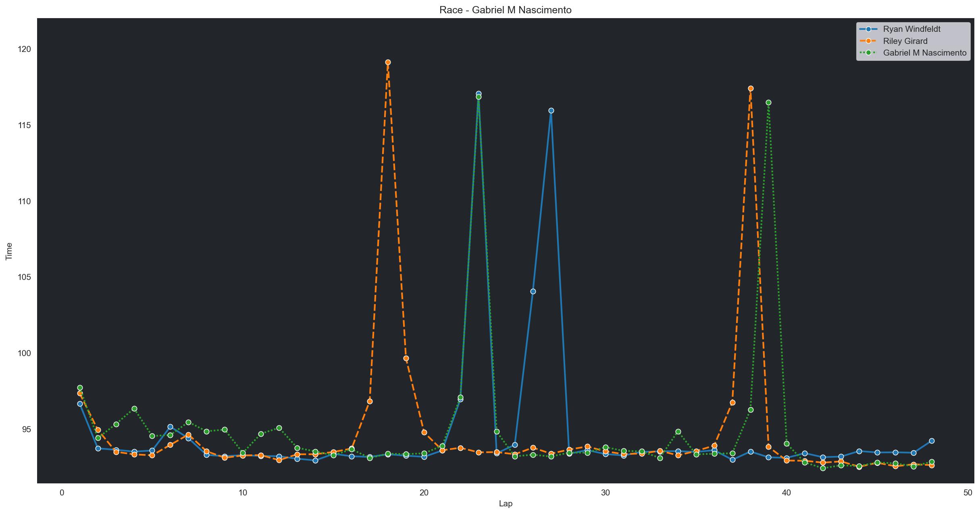Click Riley Girard's highest peak marker at lap 18
The width and height of the screenshot is (980, 514).
pos(388,62)
